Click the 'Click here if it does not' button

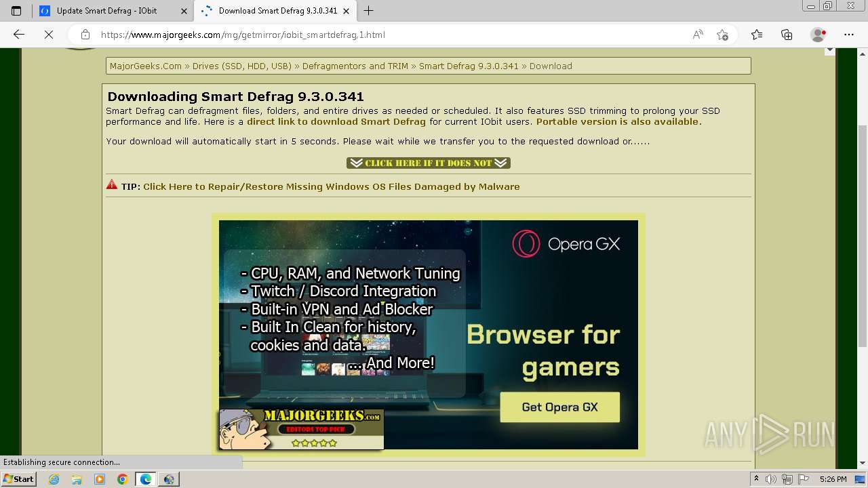[x=429, y=163]
